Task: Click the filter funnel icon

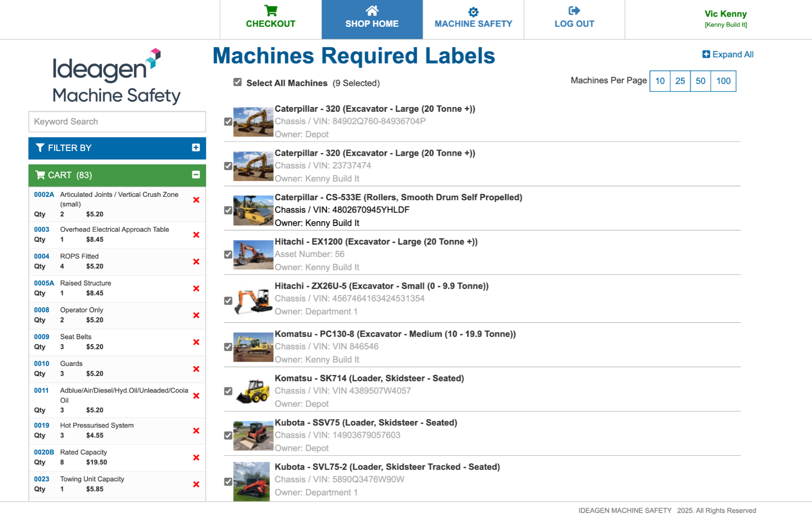Action: pyautogui.click(x=40, y=148)
